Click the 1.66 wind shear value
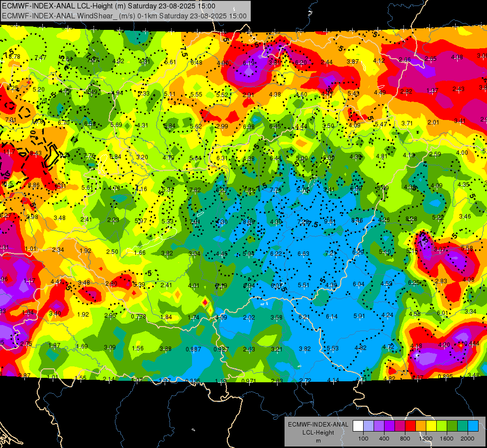 click(140, 253)
